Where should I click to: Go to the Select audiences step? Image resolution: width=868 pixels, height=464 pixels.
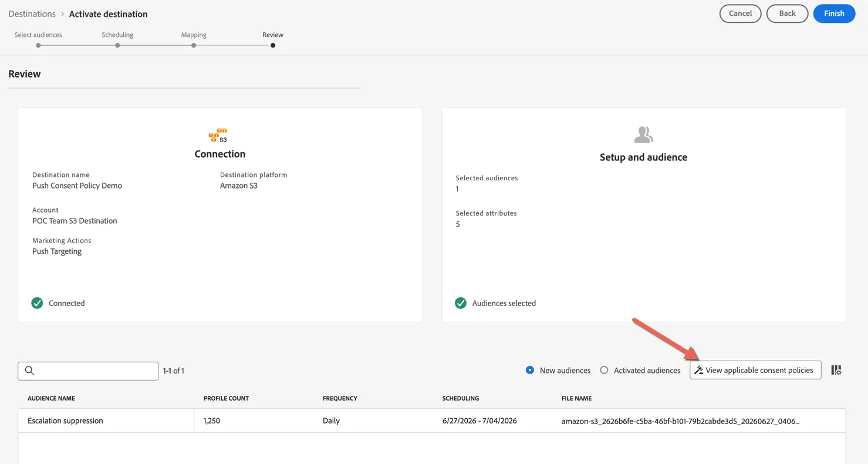click(38, 39)
